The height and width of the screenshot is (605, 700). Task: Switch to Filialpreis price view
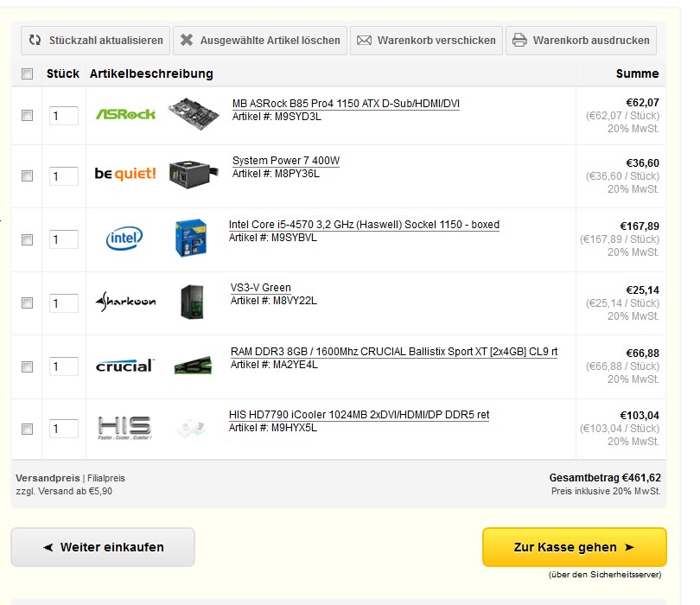[106, 478]
